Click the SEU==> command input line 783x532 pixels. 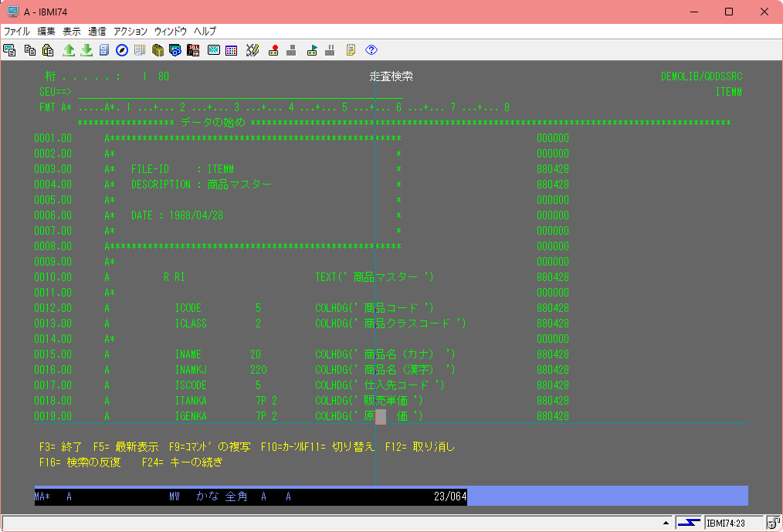tap(240, 93)
